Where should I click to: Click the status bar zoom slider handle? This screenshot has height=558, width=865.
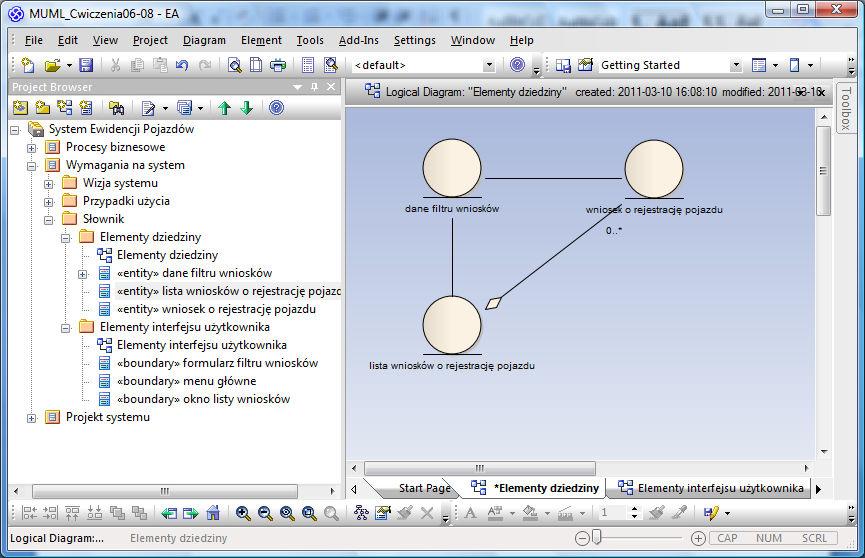coord(596,537)
